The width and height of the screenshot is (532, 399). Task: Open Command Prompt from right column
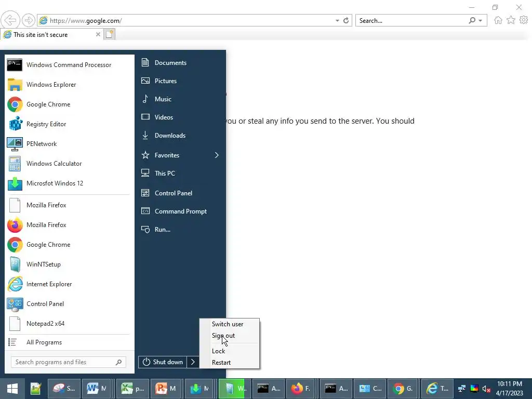click(x=180, y=211)
